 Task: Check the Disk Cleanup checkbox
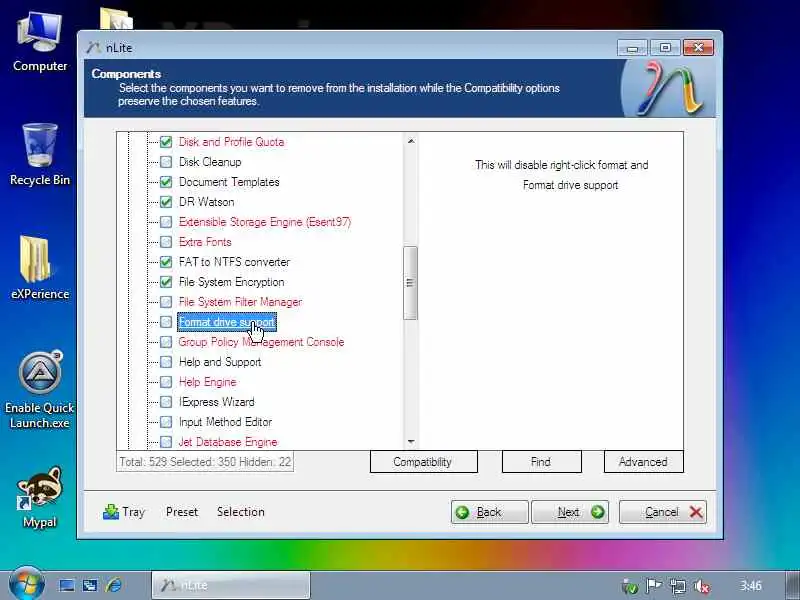coord(166,162)
